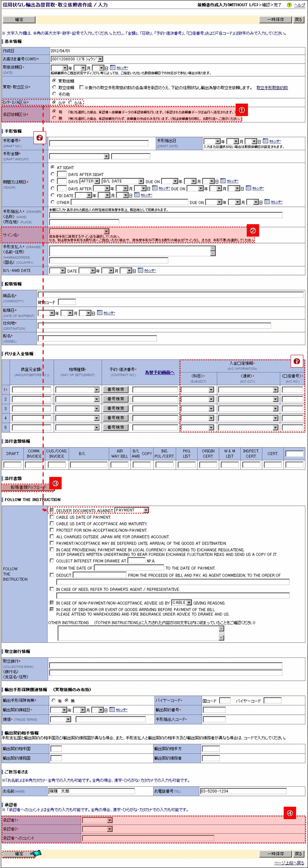Expand the サイン名 dropdown
Image resolution: width=308 pixels, height=868 pixels.
pos(79,231)
